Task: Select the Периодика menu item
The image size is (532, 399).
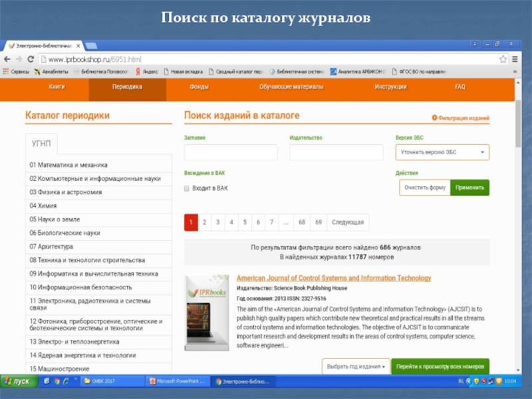Action: [x=127, y=90]
